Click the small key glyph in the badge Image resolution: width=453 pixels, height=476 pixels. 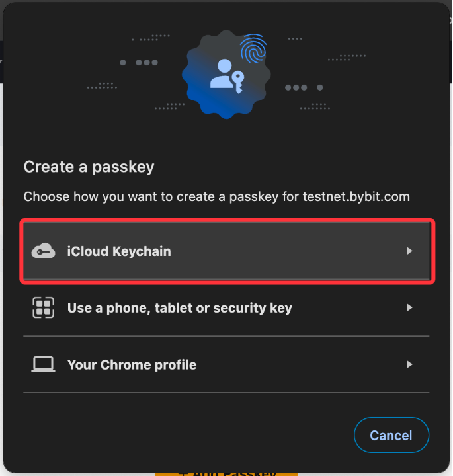[x=237, y=83]
